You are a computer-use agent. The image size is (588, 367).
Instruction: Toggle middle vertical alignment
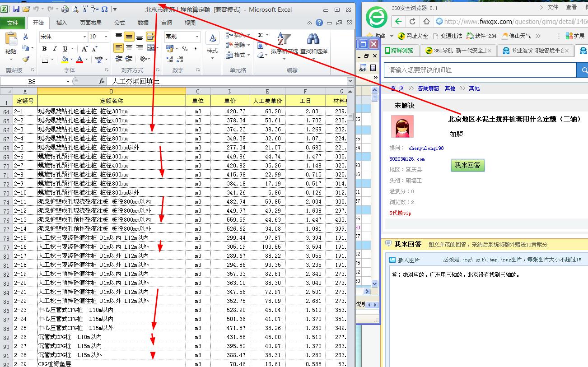(x=129, y=37)
